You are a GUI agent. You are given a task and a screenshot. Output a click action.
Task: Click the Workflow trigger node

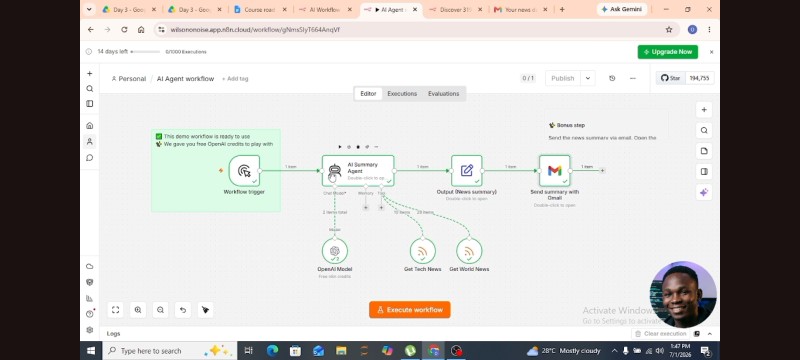point(244,171)
